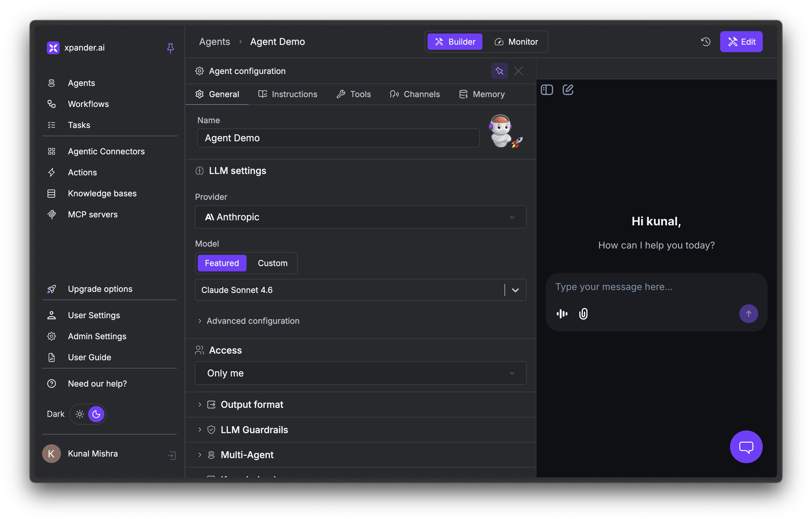Screen dimensions: 812x522
Task: Click the attachment icon in chat input
Action: tap(583, 313)
